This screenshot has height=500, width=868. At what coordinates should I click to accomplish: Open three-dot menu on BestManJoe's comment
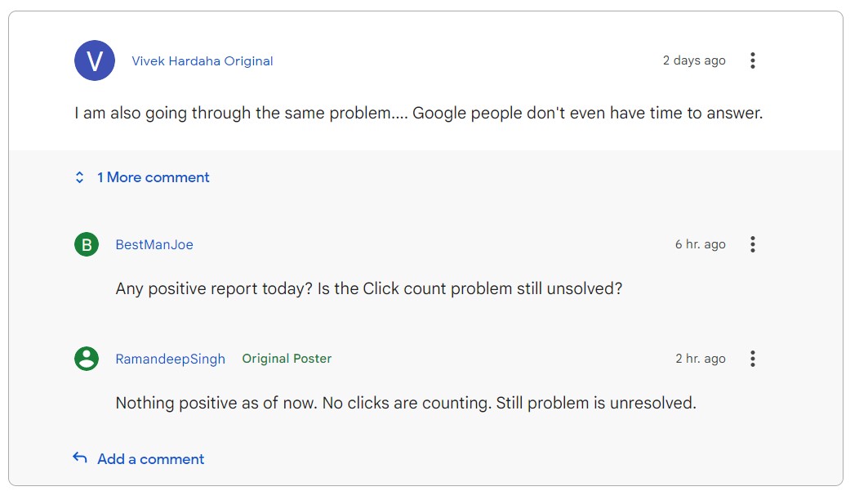(x=752, y=244)
